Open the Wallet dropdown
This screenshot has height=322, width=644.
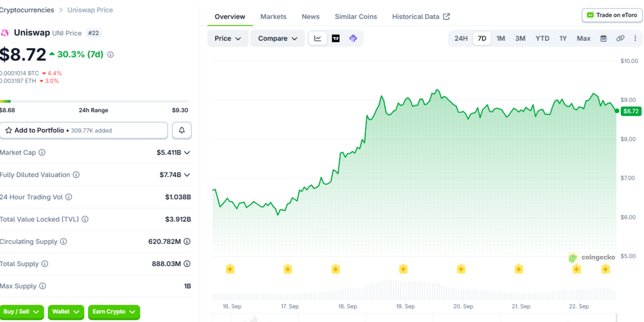[66, 312]
